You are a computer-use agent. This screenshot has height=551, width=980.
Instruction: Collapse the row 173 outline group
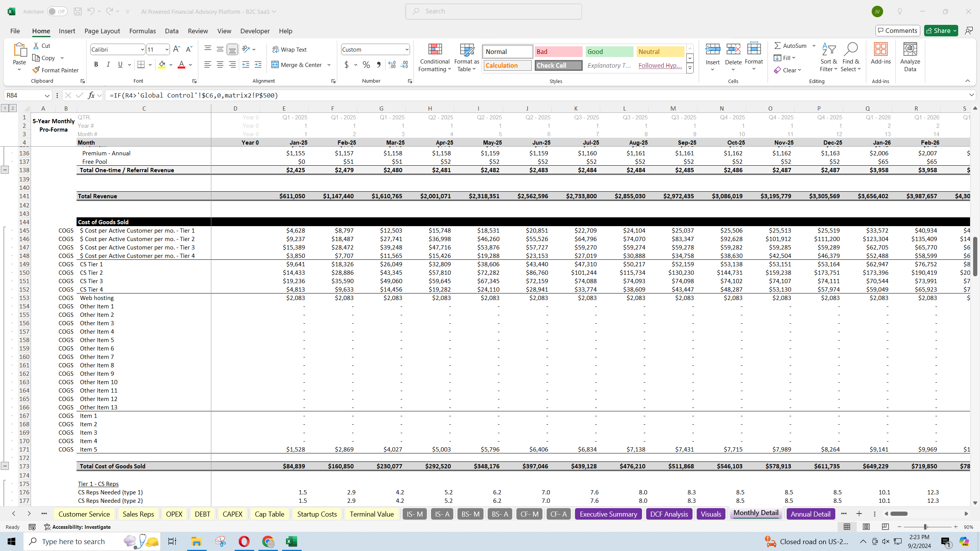click(x=5, y=466)
